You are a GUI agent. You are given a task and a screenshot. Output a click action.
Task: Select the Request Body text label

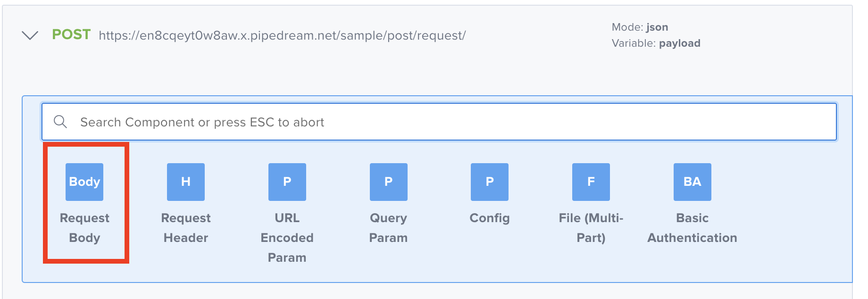(84, 228)
